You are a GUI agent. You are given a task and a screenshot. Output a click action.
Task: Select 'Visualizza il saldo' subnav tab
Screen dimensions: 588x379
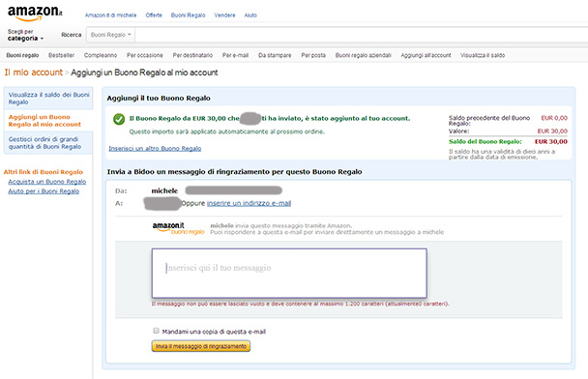(x=483, y=55)
